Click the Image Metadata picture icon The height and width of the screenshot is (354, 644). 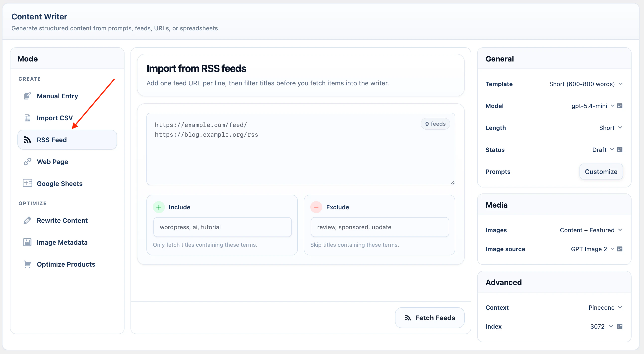[x=27, y=242]
